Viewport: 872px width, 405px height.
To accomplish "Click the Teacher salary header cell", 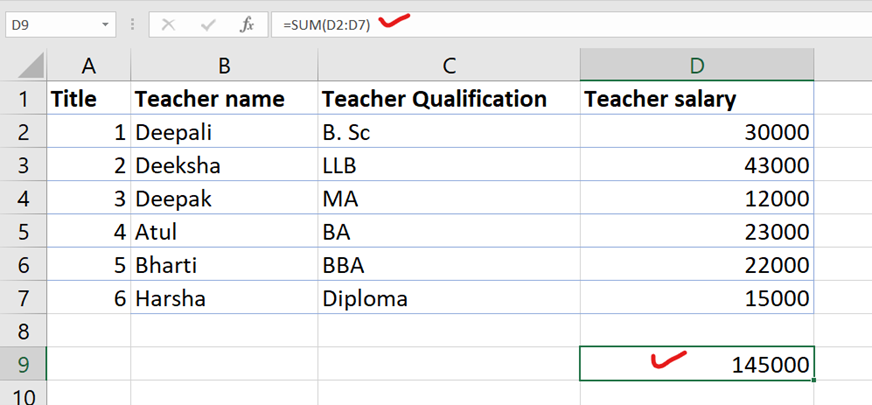I will point(696,99).
